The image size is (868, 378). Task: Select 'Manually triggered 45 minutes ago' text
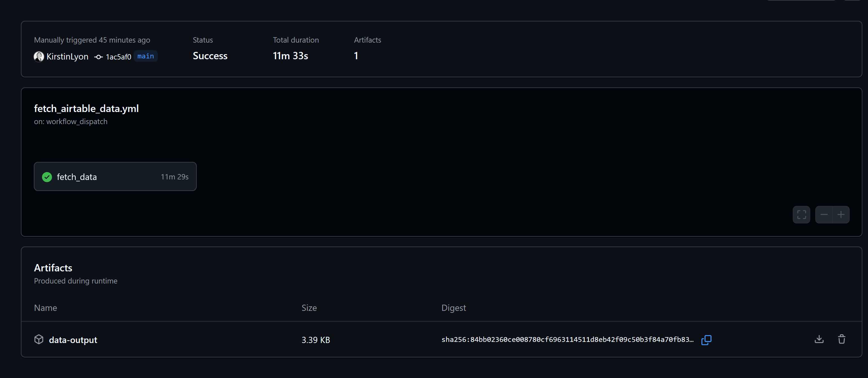click(92, 40)
